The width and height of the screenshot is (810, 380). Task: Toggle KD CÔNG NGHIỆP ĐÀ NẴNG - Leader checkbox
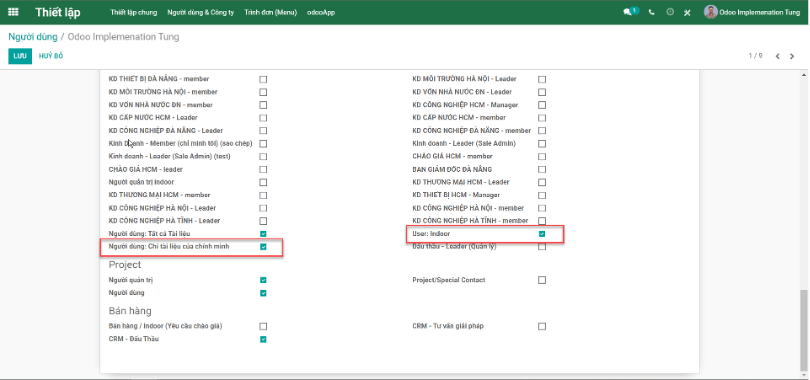click(x=263, y=131)
